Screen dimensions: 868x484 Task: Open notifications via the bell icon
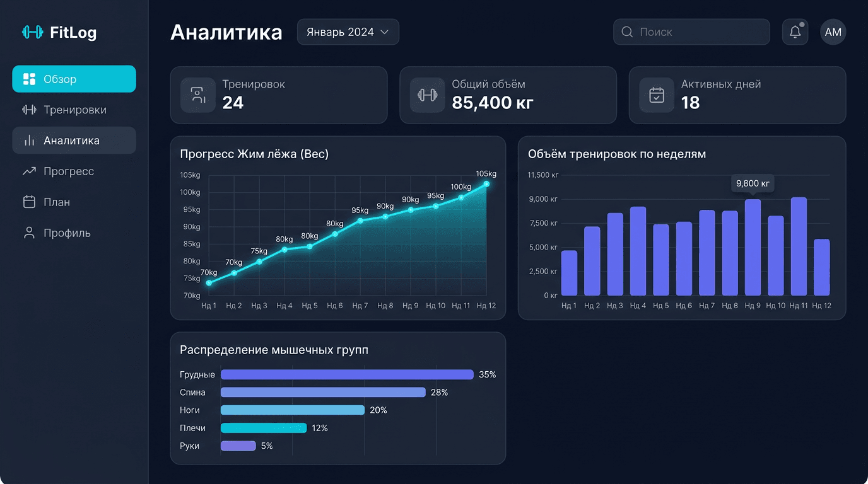(795, 32)
